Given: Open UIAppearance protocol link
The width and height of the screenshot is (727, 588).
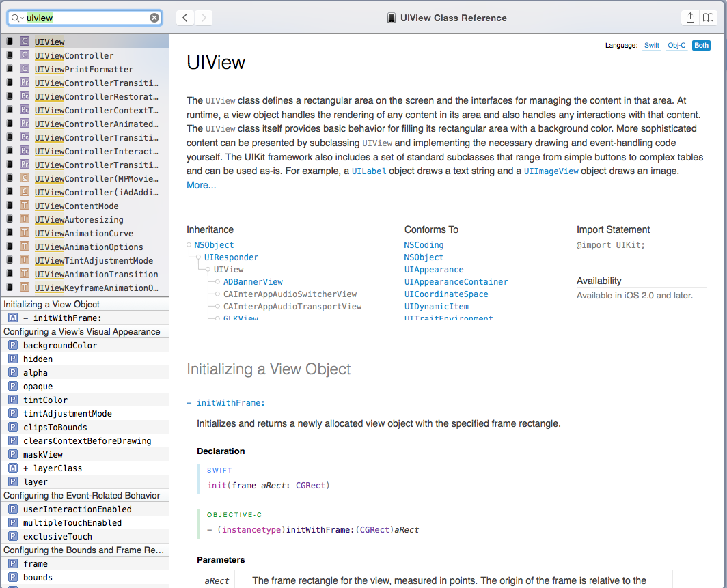Looking at the screenshot, I should click(434, 270).
